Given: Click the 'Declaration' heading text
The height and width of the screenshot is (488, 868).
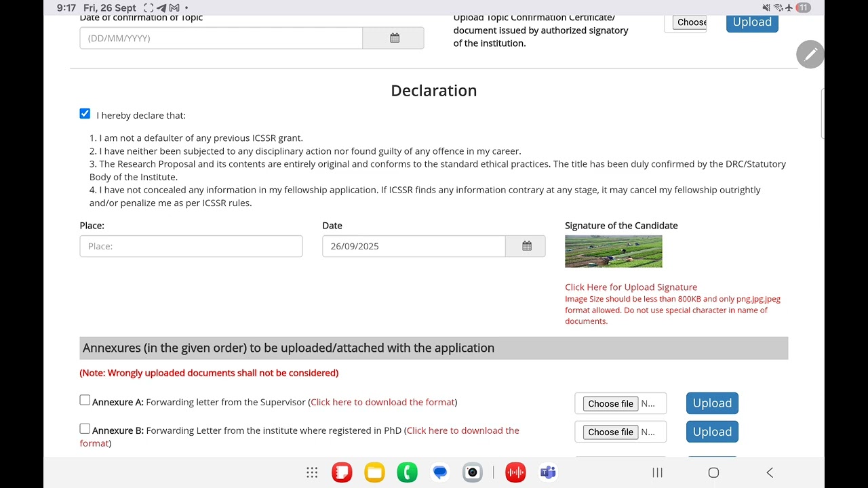Looking at the screenshot, I should point(434,91).
